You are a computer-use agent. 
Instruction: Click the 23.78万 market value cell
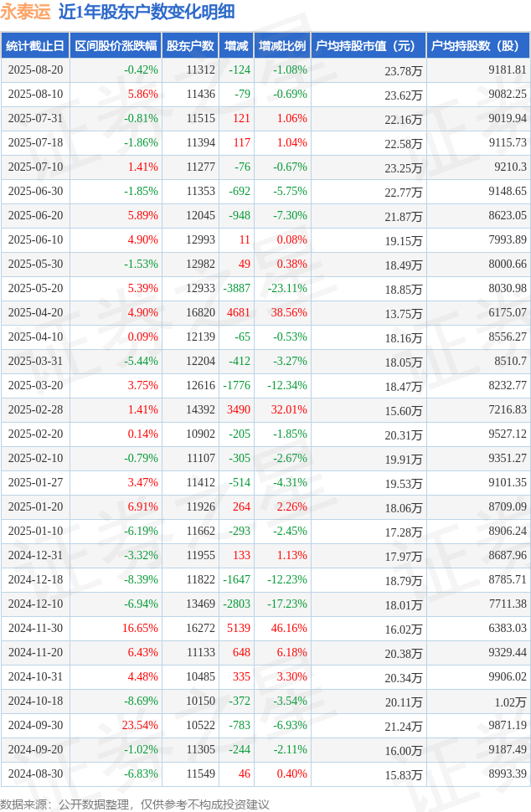[403, 71]
